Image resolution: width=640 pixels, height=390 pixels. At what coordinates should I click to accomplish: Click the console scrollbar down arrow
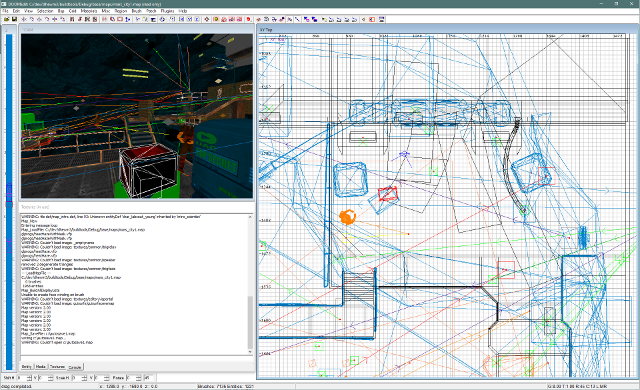[x=250, y=352]
